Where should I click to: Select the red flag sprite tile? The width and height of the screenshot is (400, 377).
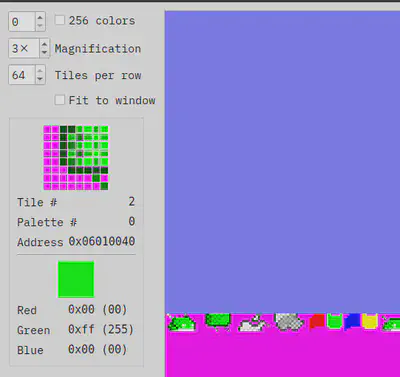(x=317, y=322)
